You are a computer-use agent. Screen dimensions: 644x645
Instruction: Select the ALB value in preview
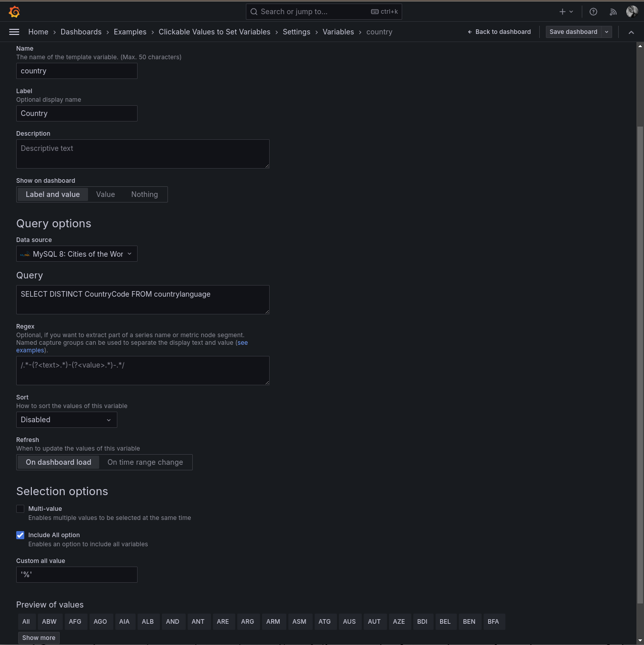pyautogui.click(x=148, y=622)
